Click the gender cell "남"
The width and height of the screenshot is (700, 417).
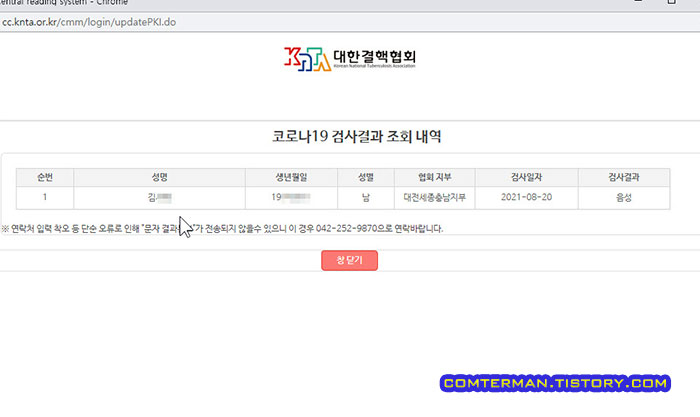tap(366, 197)
